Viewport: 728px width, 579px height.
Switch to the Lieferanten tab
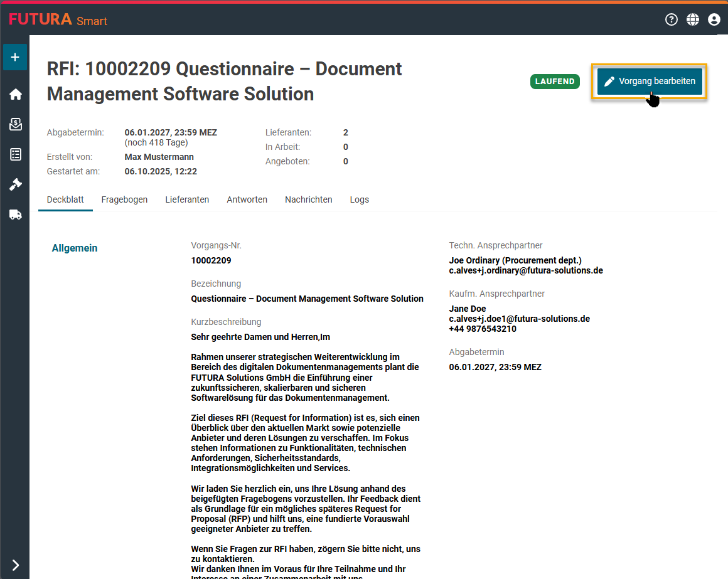187,199
